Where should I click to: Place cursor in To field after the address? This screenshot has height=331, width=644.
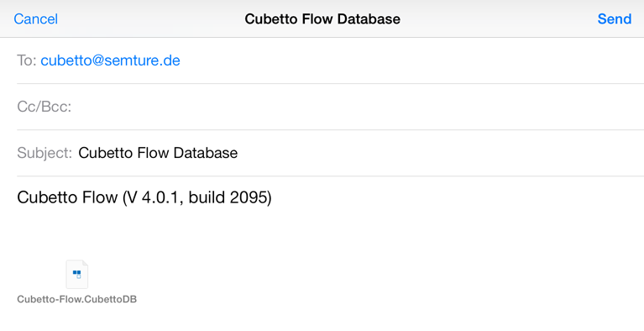click(411, 60)
